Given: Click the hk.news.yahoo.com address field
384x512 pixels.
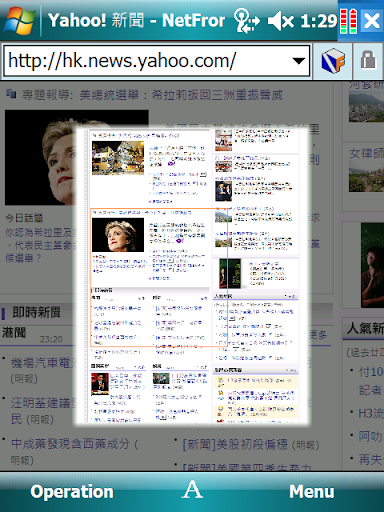Looking at the screenshot, I should click(157, 61).
